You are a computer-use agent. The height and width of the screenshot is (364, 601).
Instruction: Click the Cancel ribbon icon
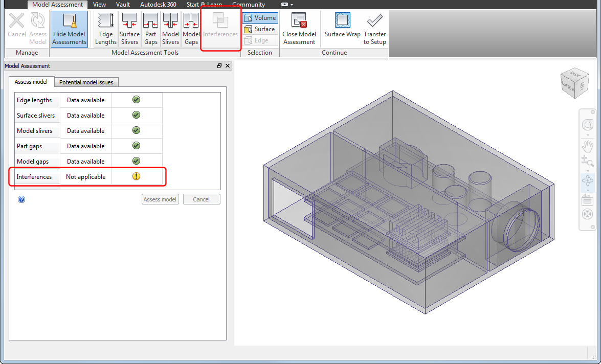pos(17,26)
